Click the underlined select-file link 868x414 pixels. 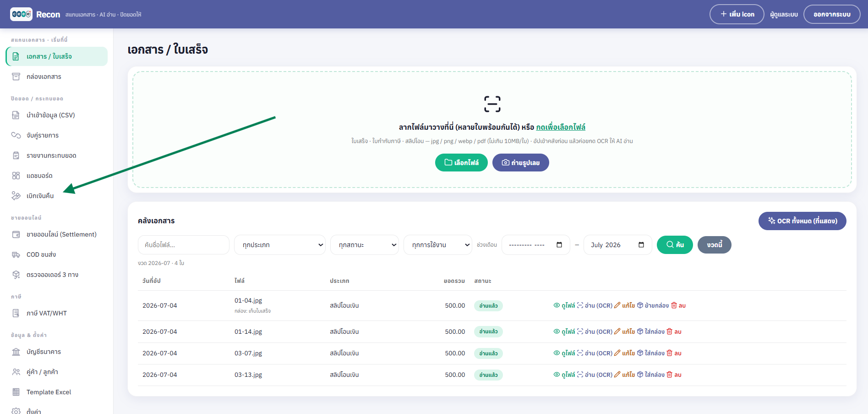[x=561, y=127]
